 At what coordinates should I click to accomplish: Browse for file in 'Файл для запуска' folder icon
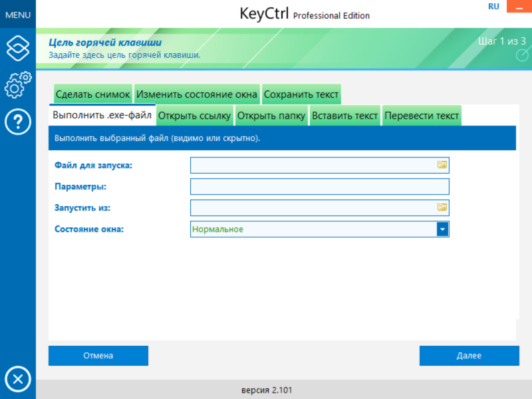[442, 165]
